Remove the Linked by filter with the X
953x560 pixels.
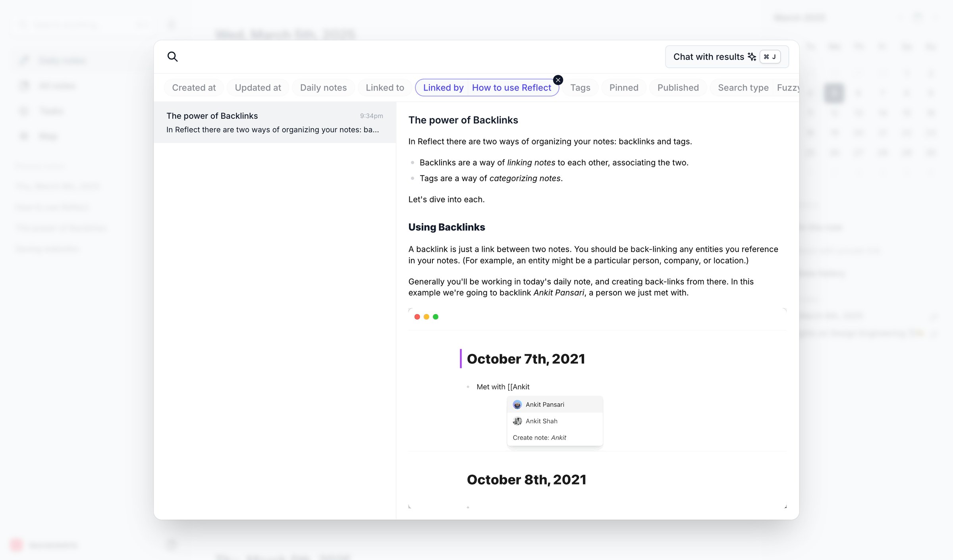tap(558, 80)
